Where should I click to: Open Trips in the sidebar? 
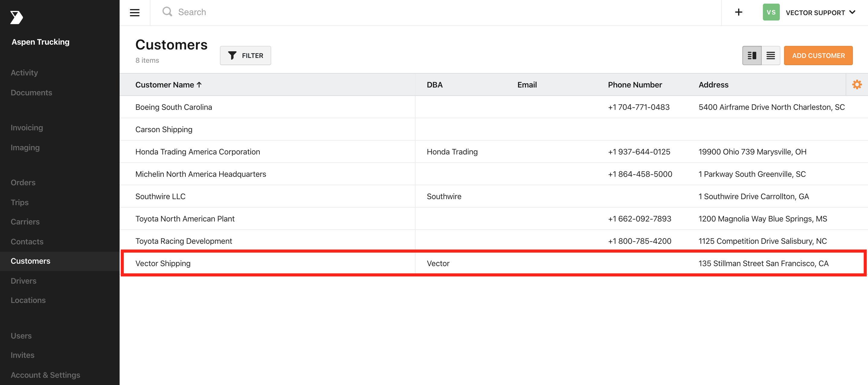[20, 202]
